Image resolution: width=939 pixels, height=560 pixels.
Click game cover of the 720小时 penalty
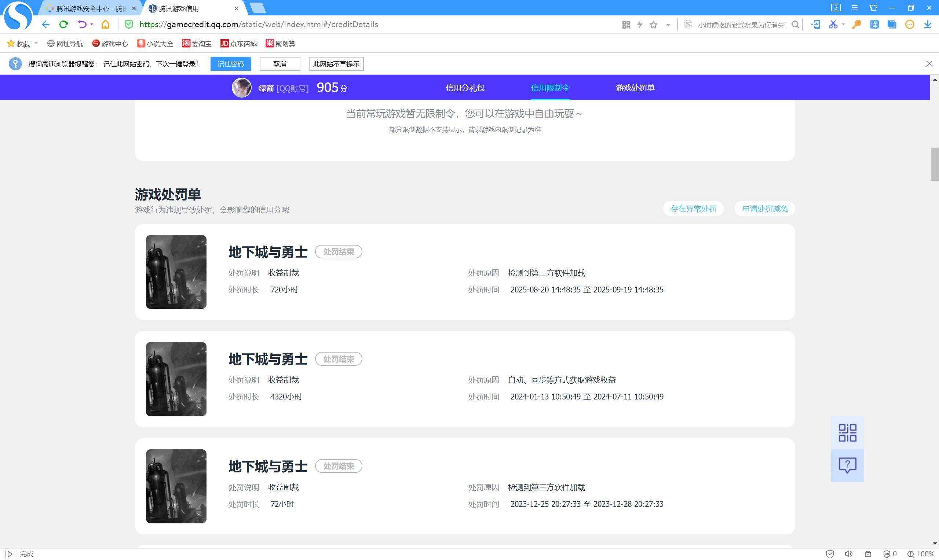[x=176, y=272]
